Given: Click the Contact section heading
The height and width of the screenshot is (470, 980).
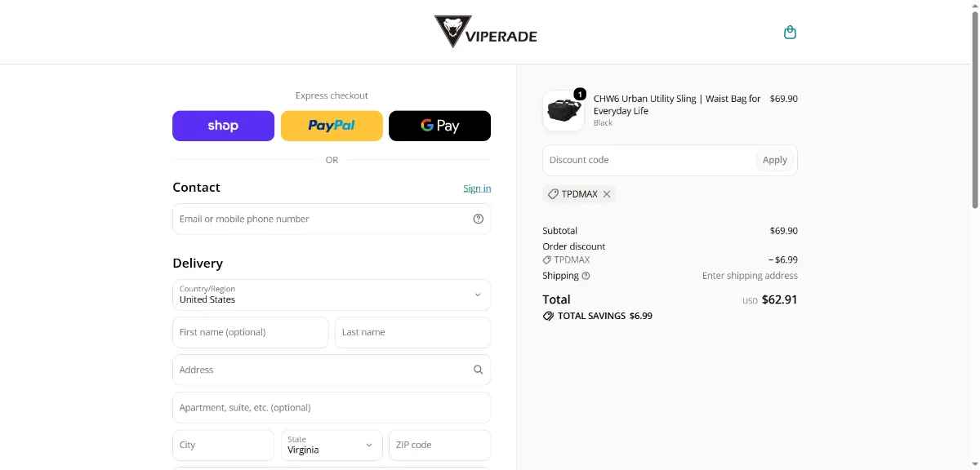Looking at the screenshot, I should (x=196, y=187).
